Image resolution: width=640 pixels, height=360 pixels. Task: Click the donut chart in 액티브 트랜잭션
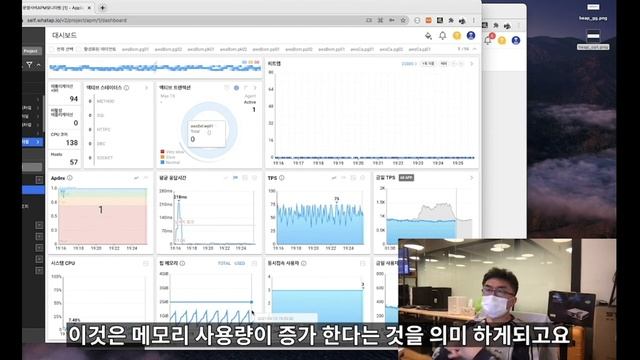(x=209, y=130)
